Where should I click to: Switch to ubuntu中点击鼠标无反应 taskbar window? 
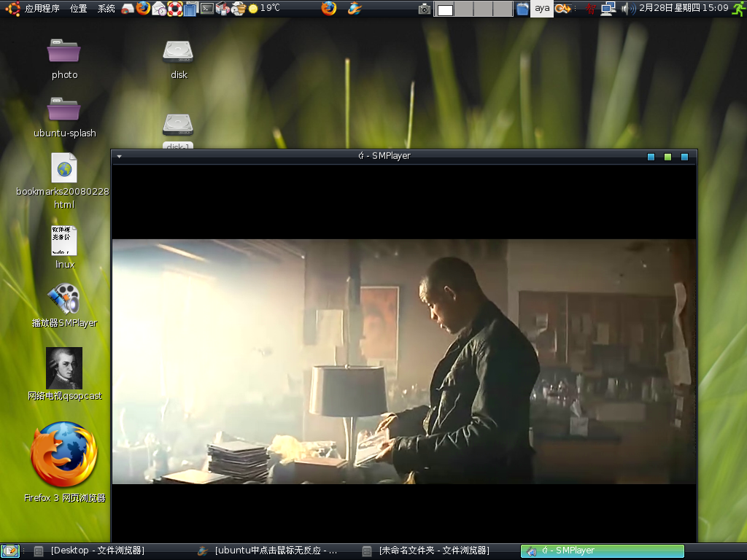268,551
